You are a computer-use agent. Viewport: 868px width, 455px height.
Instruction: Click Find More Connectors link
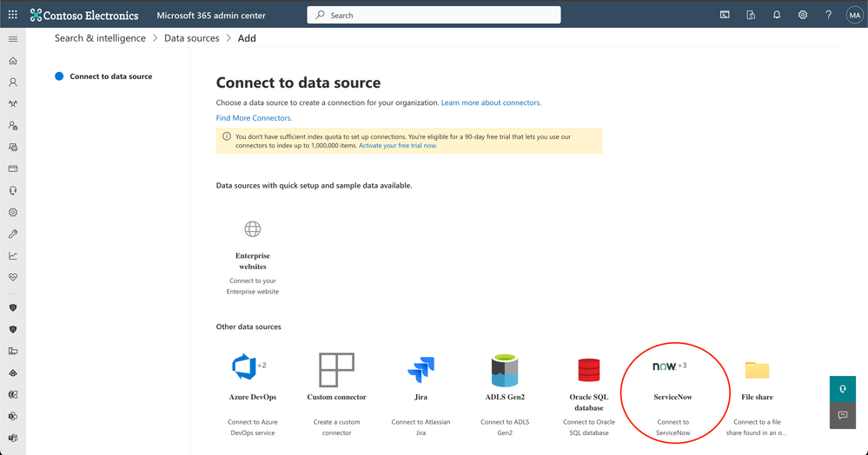click(x=254, y=118)
